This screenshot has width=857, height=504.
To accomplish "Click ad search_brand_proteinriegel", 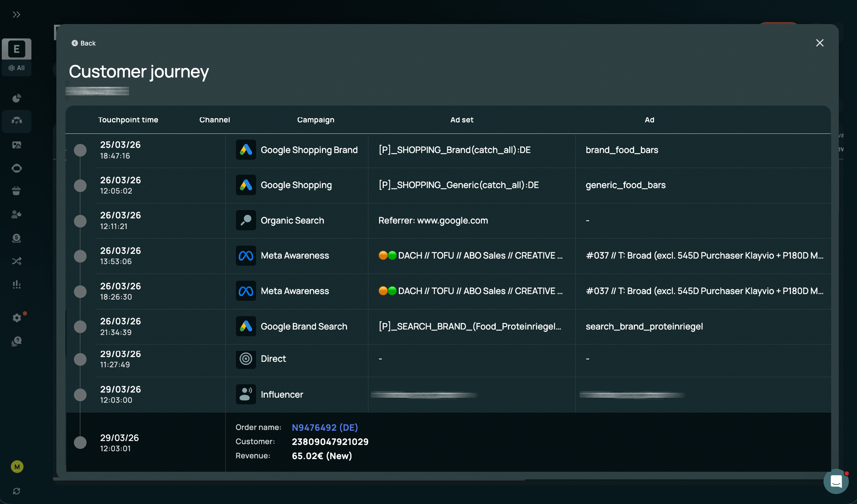I will (644, 326).
